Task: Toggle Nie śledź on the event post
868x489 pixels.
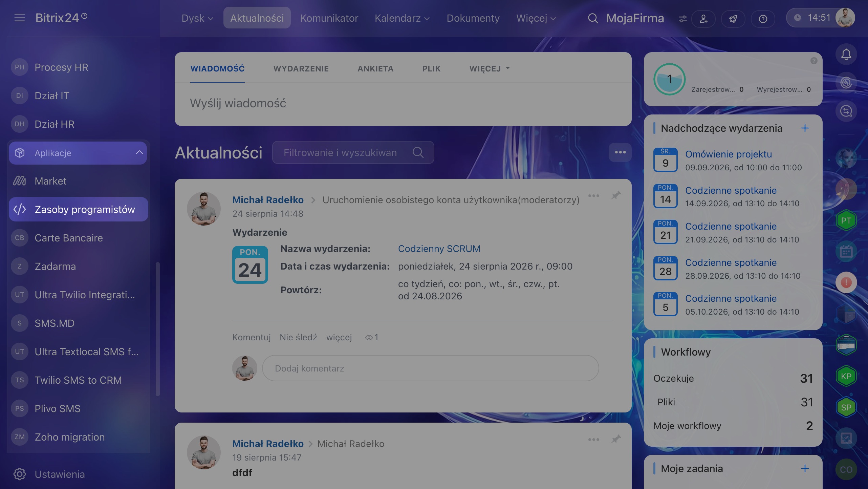Action: [x=298, y=337]
